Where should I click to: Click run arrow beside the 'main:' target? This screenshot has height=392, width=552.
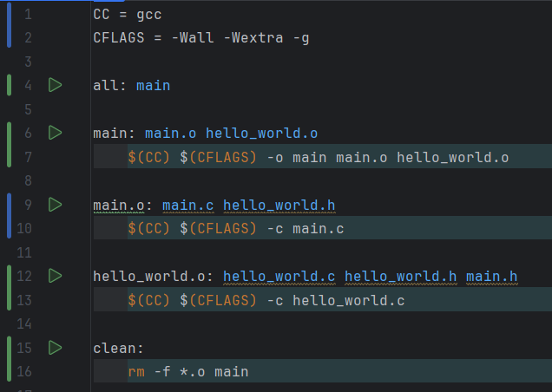[56, 133]
